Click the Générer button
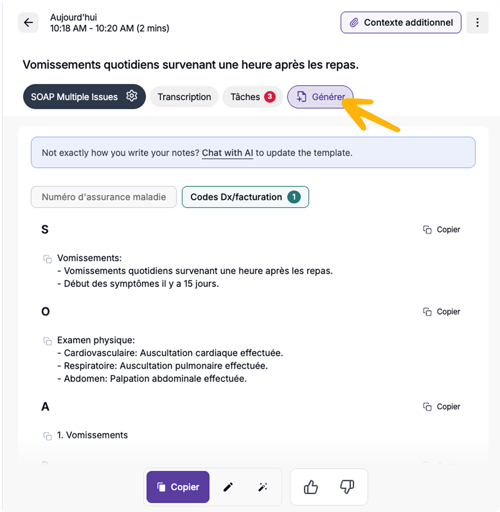This screenshot has width=500, height=512. click(320, 97)
